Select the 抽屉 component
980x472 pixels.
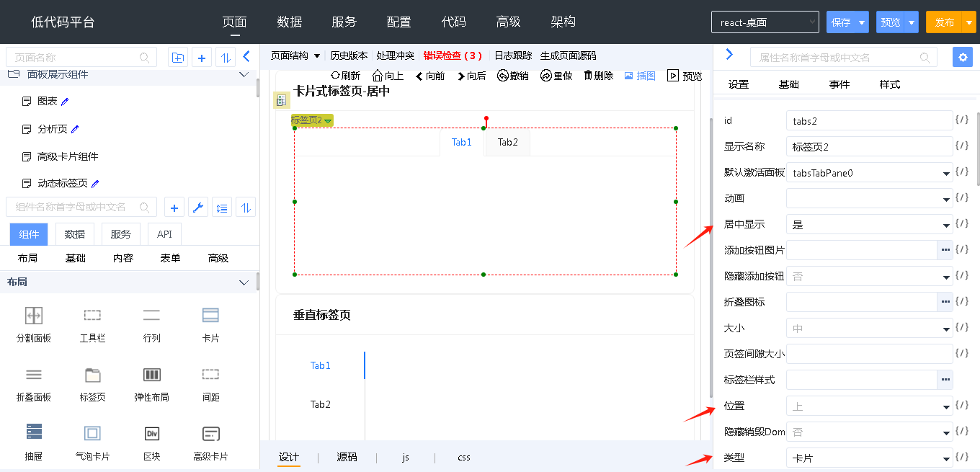(34, 442)
